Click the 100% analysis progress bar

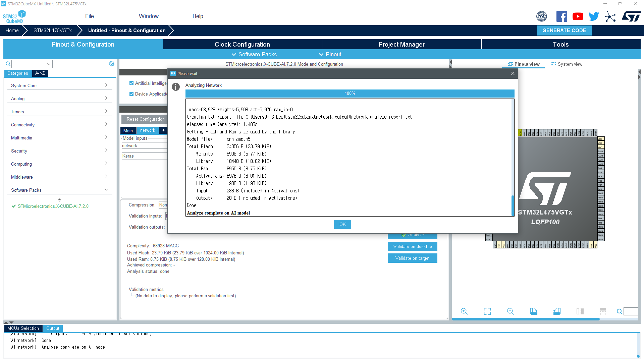pyautogui.click(x=350, y=94)
